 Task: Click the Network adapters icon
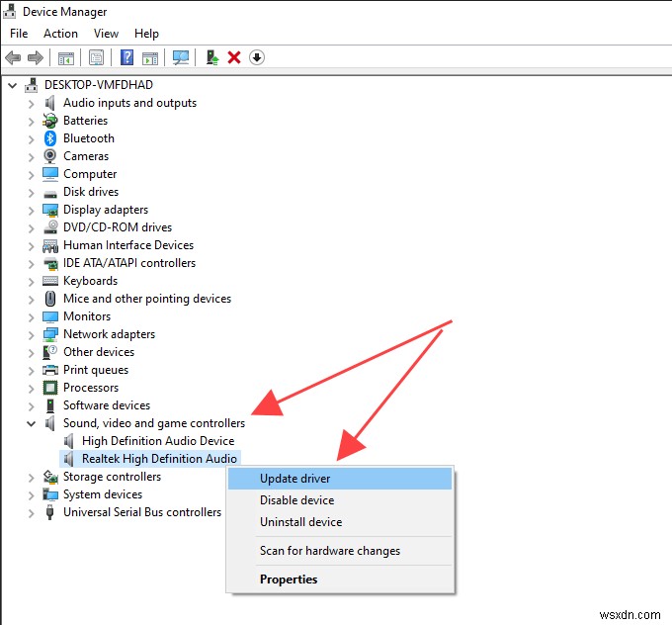(50, 334)
